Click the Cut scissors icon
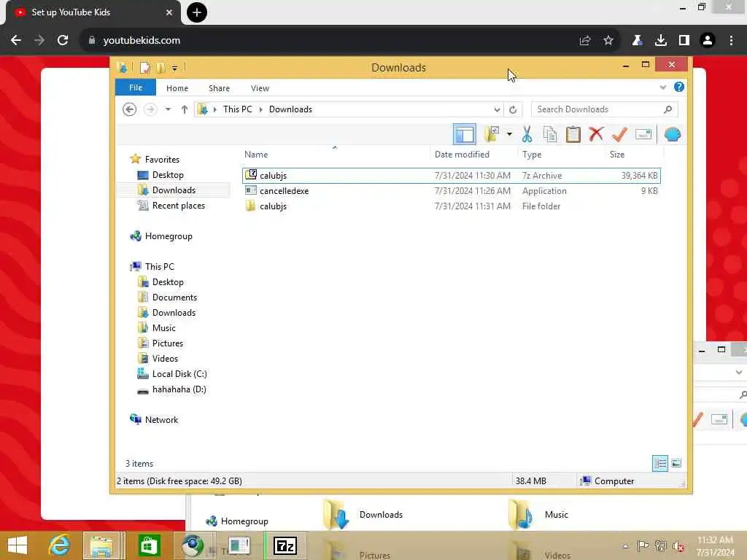The height and width of the screenshot is (560, 747). pyautogui.click(x=527, y=135)
